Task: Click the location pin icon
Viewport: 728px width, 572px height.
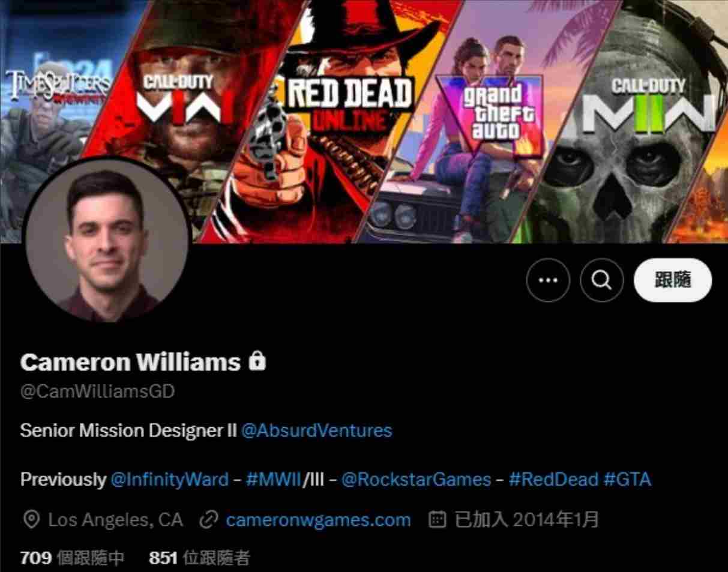Action: (31, 520)
